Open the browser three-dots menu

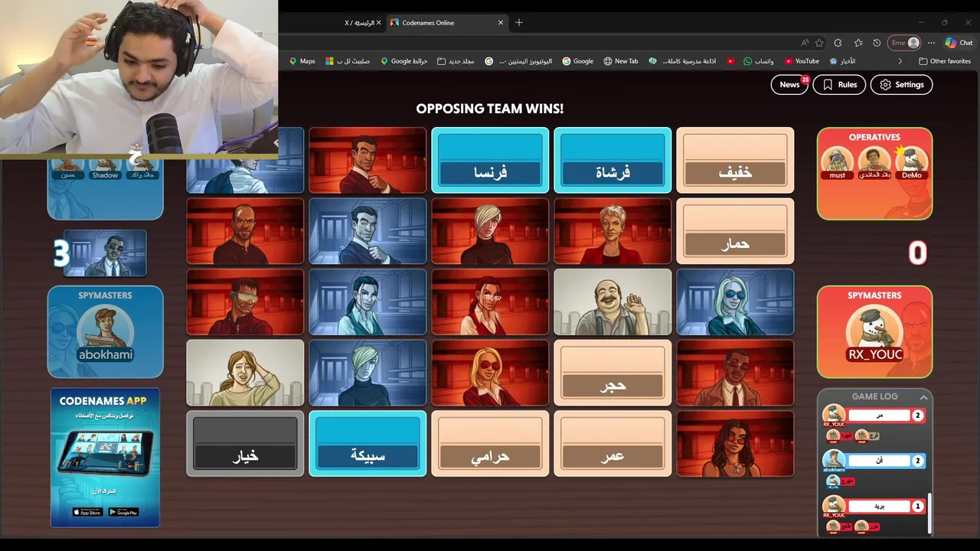pyautogui.click(x=931, y=43)
